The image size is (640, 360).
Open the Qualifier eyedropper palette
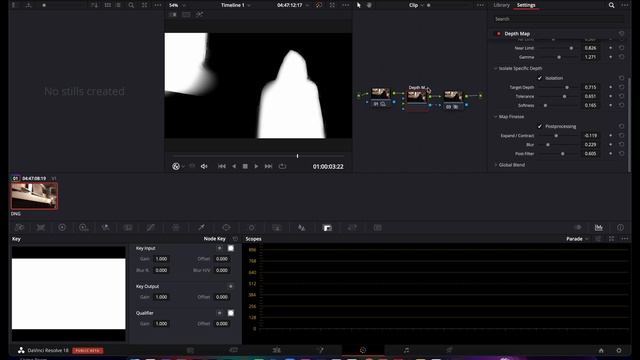(201, 227)
